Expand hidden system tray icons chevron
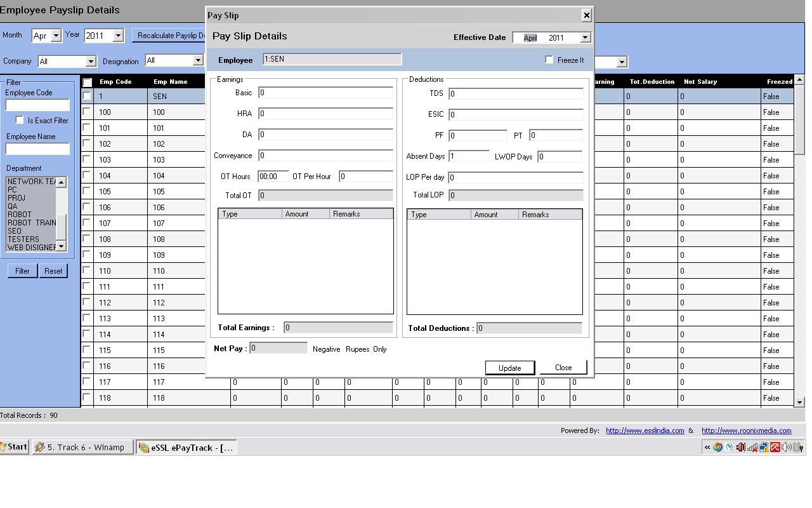Screen dimensions: 812x508 tap(707, 447)
